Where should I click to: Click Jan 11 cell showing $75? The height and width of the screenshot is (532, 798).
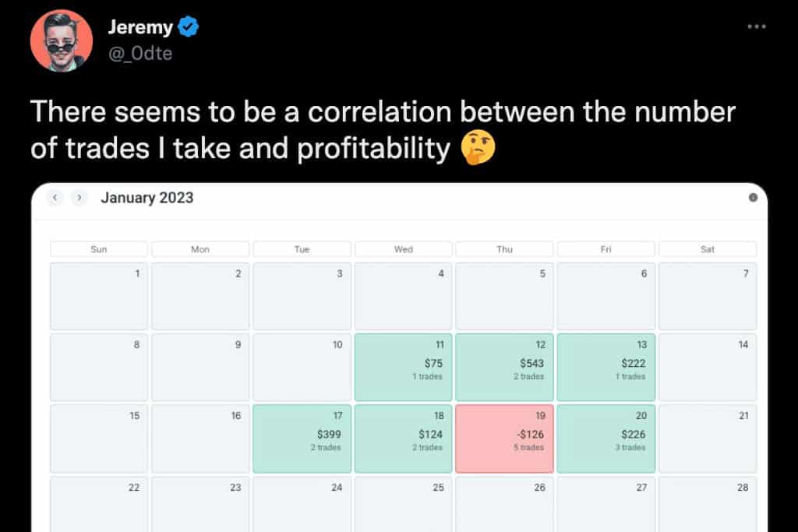point(403,368)
